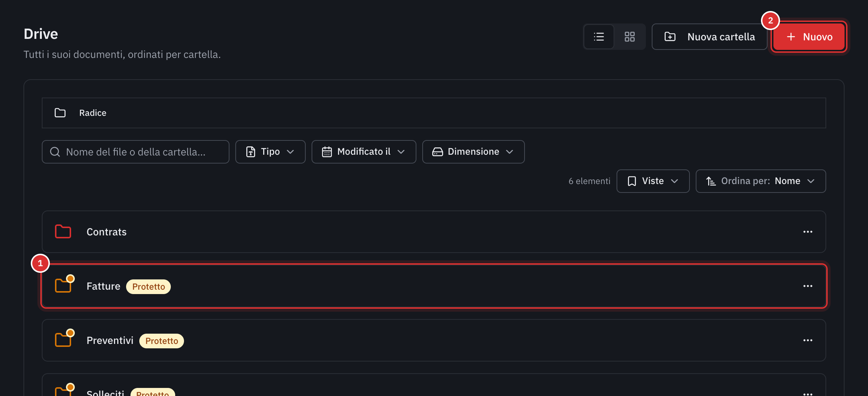Image resolution: width=868 pixels, height=396 pixels.
Task: Click the orange Fatture folder icon
Action: [63, 286]
